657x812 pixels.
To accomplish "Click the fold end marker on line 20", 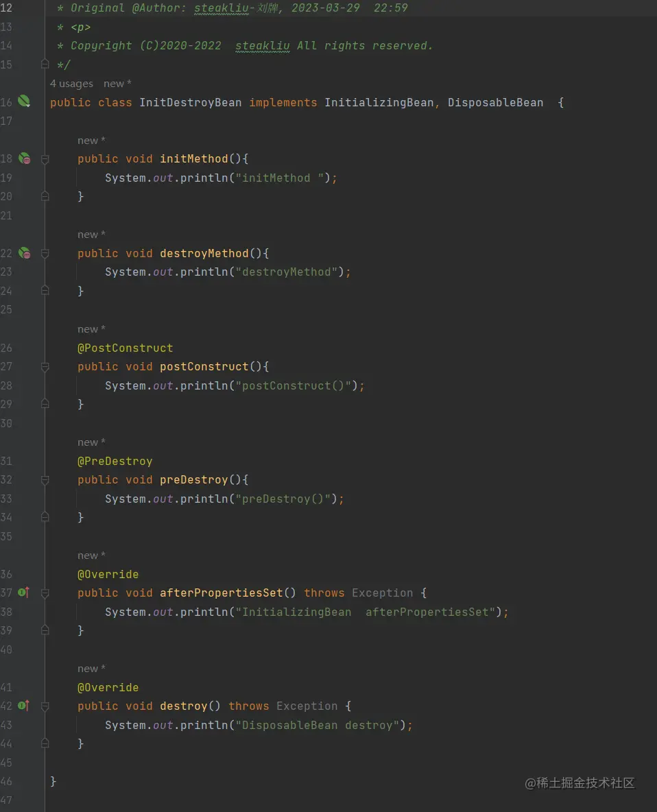I will (45, 196).
